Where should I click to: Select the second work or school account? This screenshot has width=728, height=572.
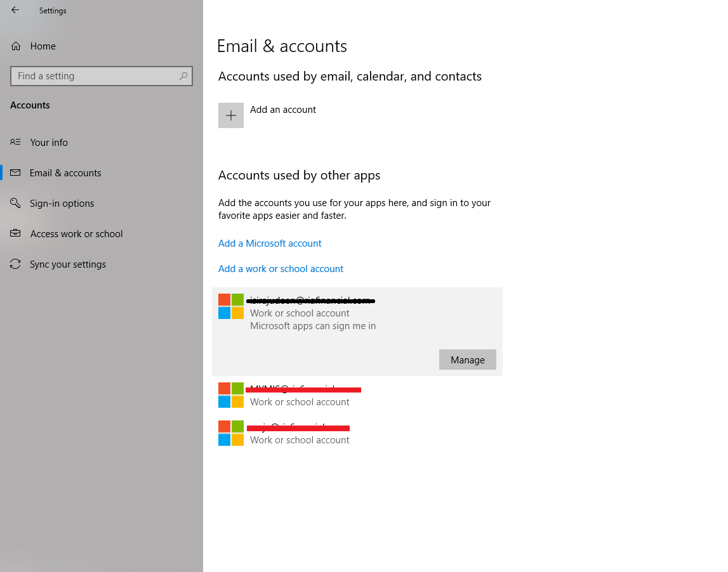pyautogui.click(x=357, y=395)
